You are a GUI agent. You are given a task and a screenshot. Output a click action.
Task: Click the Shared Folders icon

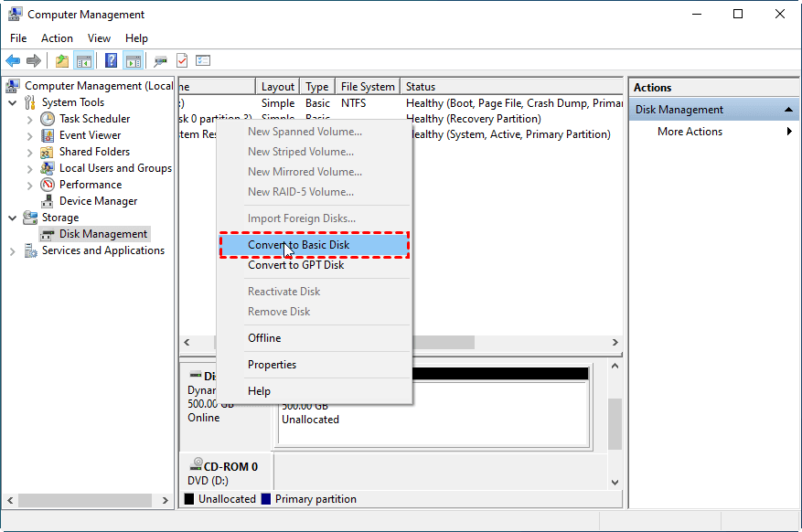coord(47,152)
